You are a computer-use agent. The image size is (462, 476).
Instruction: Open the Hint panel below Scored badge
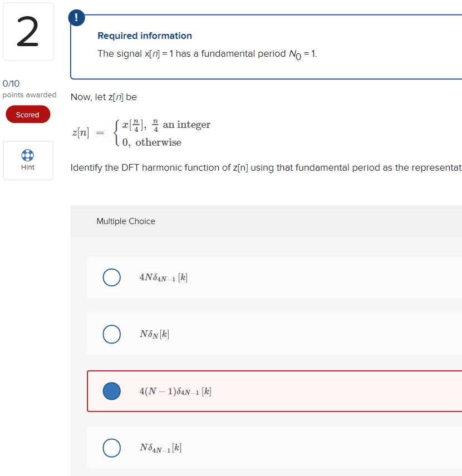tap(28, 160)
